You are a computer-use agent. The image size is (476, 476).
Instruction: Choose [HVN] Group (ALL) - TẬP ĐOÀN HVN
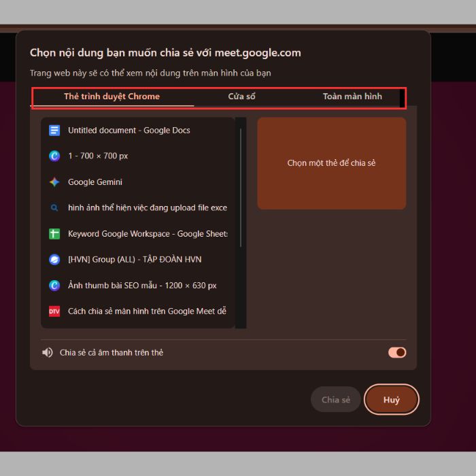coord(138,260)
